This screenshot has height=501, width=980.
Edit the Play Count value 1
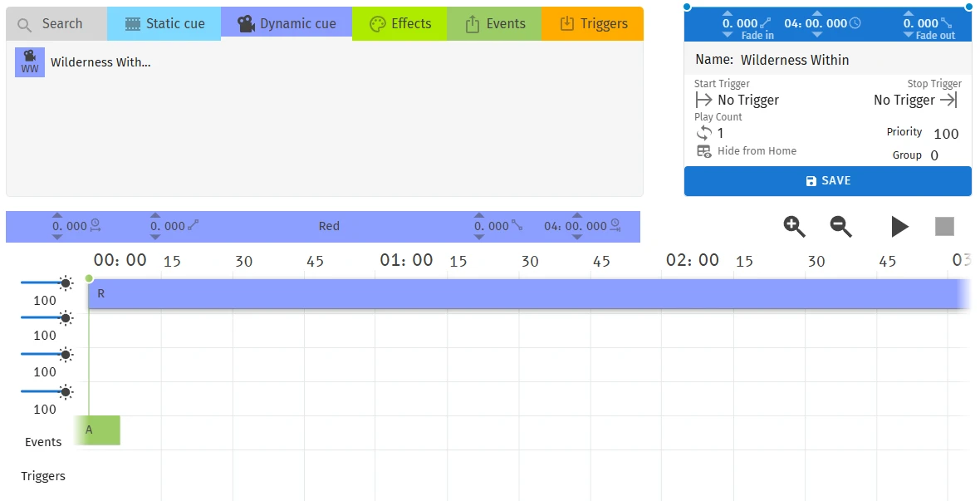coord(721,133)
